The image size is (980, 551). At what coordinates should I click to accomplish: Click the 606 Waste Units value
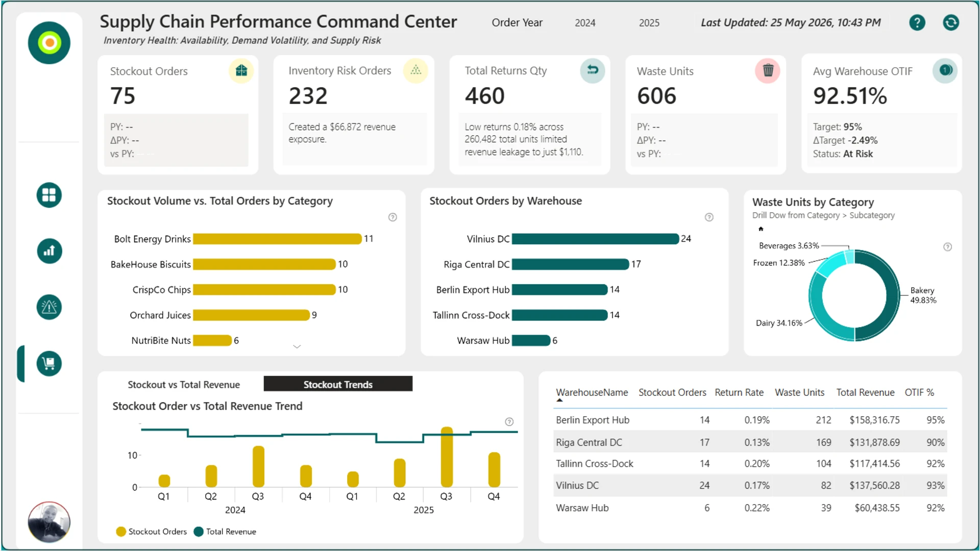(656, 96)
